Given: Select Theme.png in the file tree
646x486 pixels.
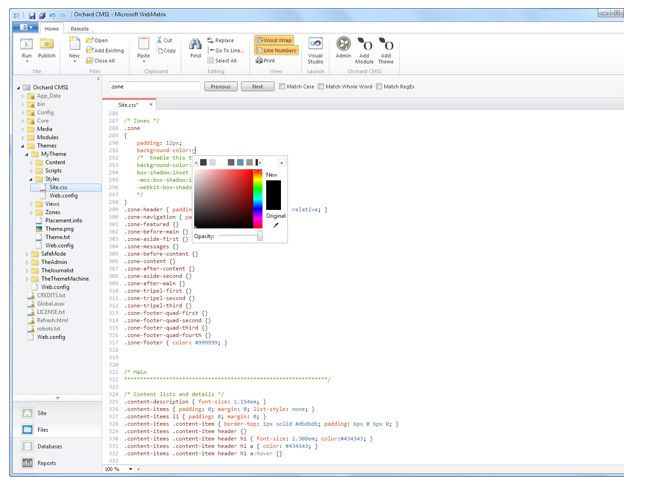Looking at the screenshot, I should click(x=59, y=229).
